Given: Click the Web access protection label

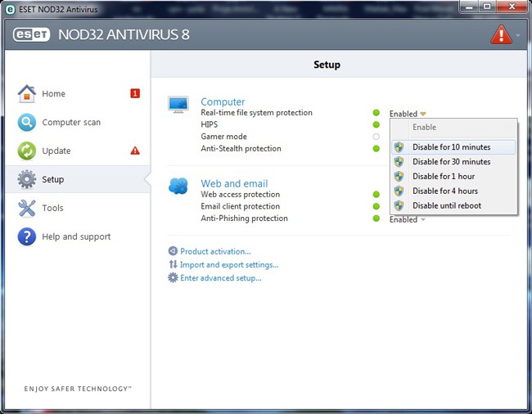Looking at the screenshot, I should (240, 194).
